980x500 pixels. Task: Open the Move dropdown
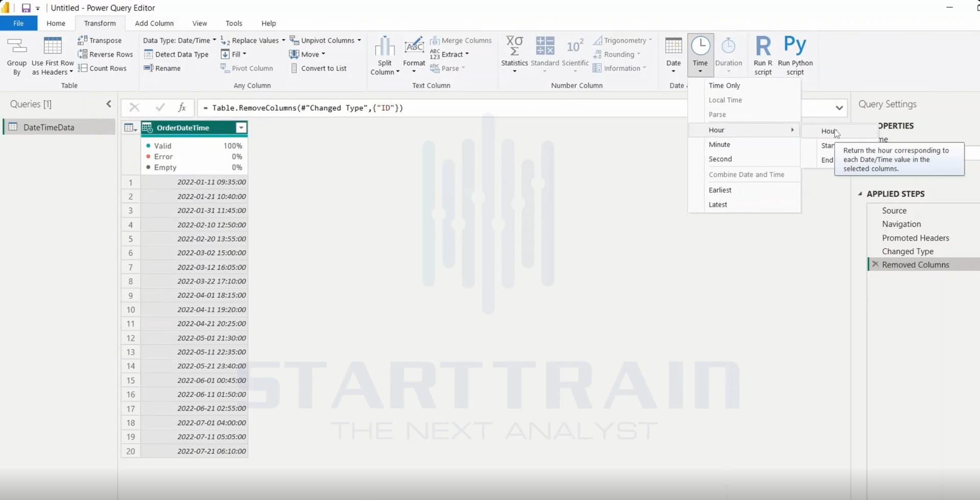[x=307, y=54]
